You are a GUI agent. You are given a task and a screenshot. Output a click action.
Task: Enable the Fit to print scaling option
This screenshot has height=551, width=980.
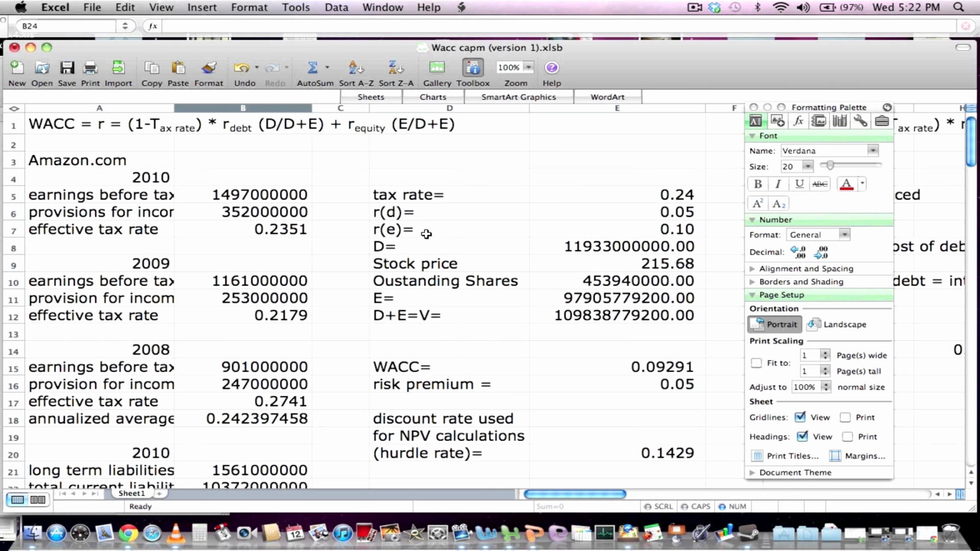[756, 362]
